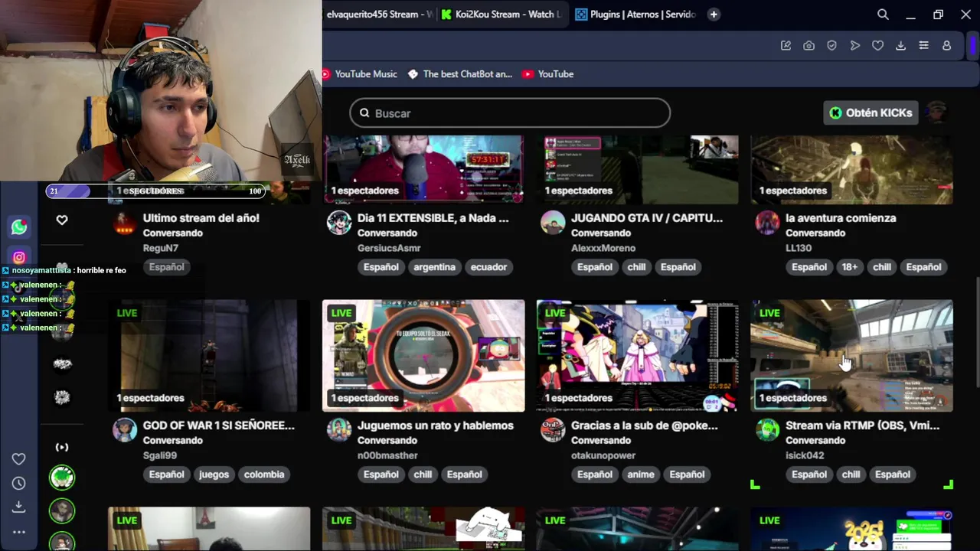Select the anime tag
Image resolution: width=980 pixels, height=551 pixels.
click(641, 474)
